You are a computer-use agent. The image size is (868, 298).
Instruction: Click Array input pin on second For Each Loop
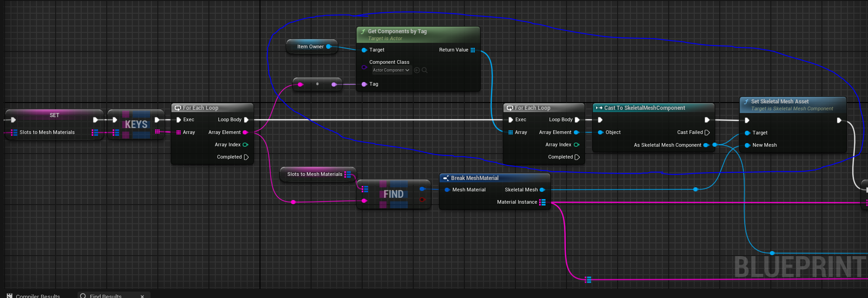click(x=511, y=133)
